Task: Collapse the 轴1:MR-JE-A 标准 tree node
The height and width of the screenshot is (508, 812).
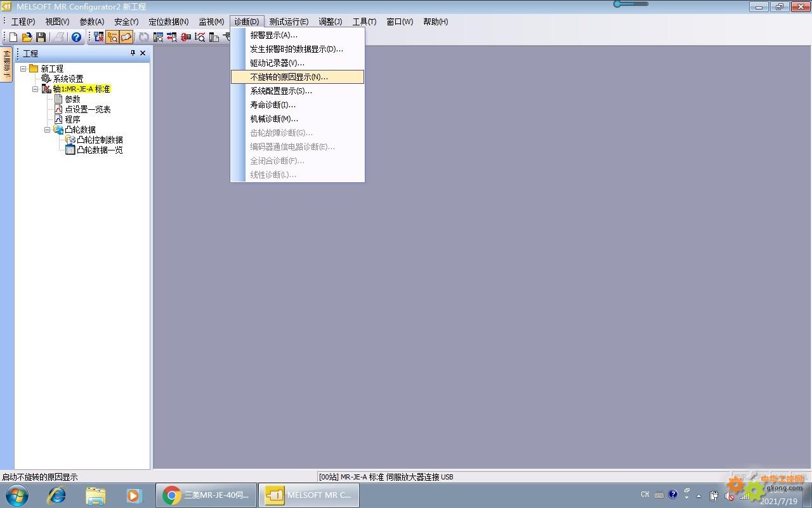Action: pos(36,89)
